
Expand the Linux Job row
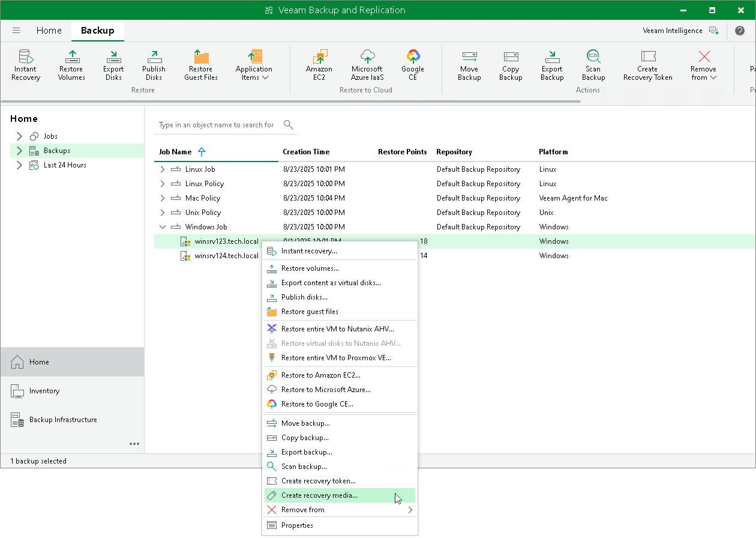pyautogui.click(x=162, y=169)
